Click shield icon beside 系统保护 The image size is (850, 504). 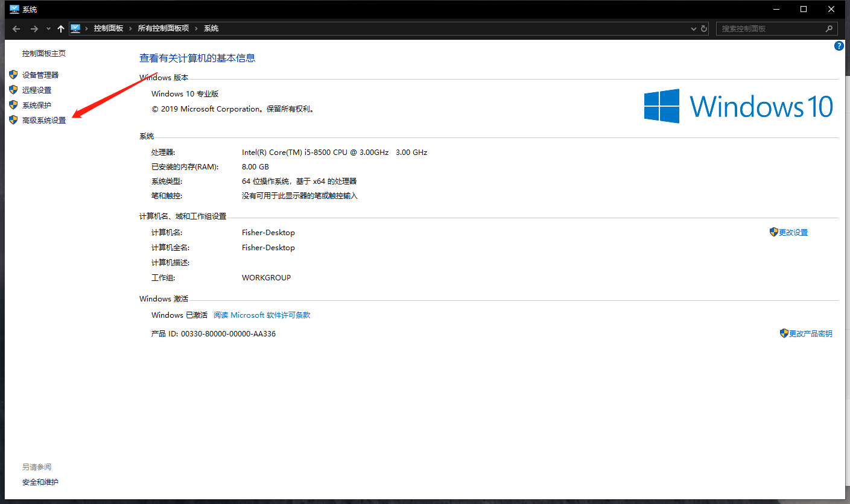[13, 105]
